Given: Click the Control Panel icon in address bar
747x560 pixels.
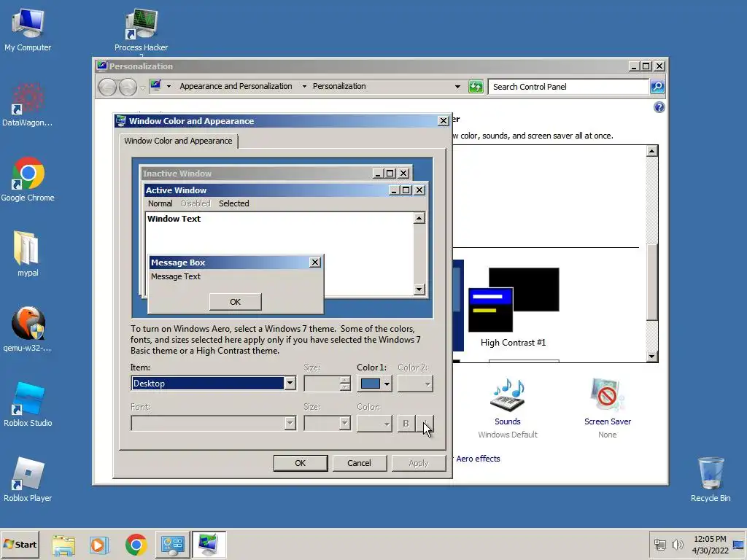Looking at the screenshot, I should (155, 86).
